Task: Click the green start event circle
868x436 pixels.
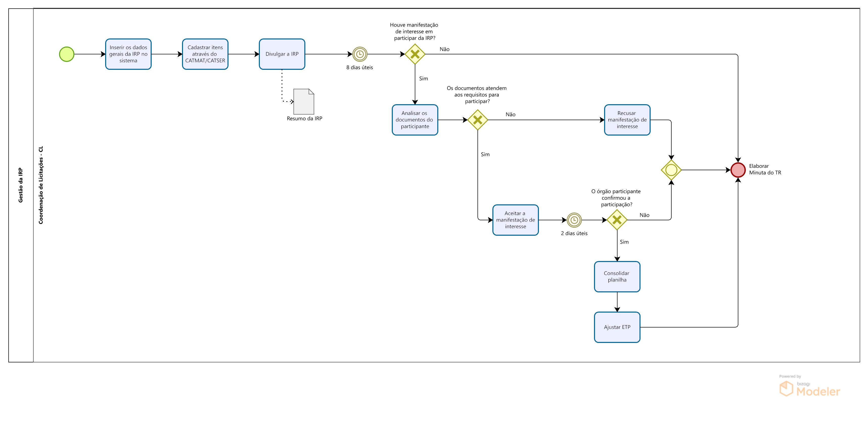Action: [67, 54]
